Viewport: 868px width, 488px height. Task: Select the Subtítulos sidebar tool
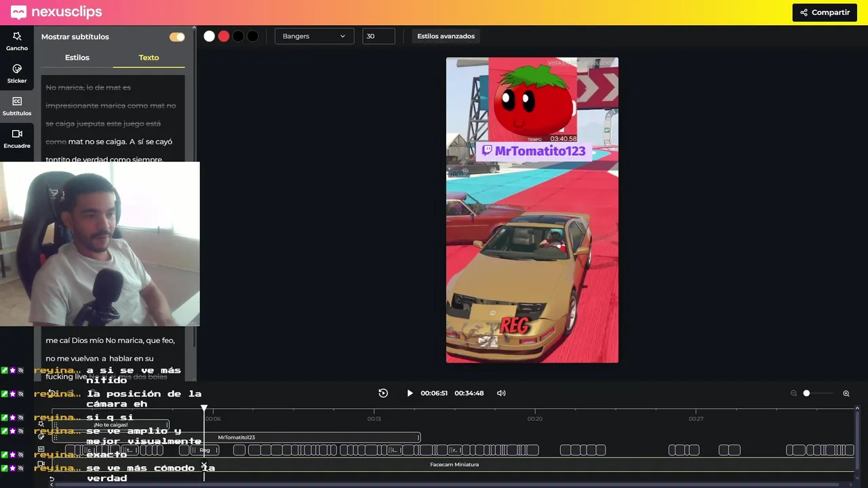pyautogui.click(x=17, y=106)
